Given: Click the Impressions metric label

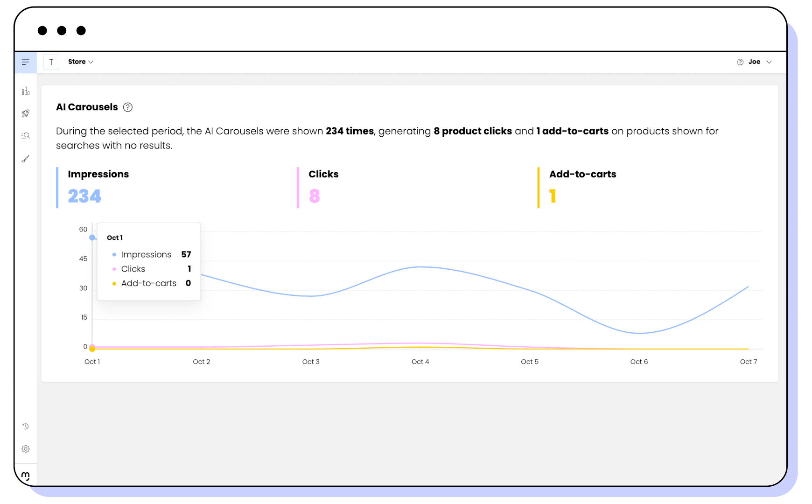Looking at the screenshot, I should click(x=98, y=174).
